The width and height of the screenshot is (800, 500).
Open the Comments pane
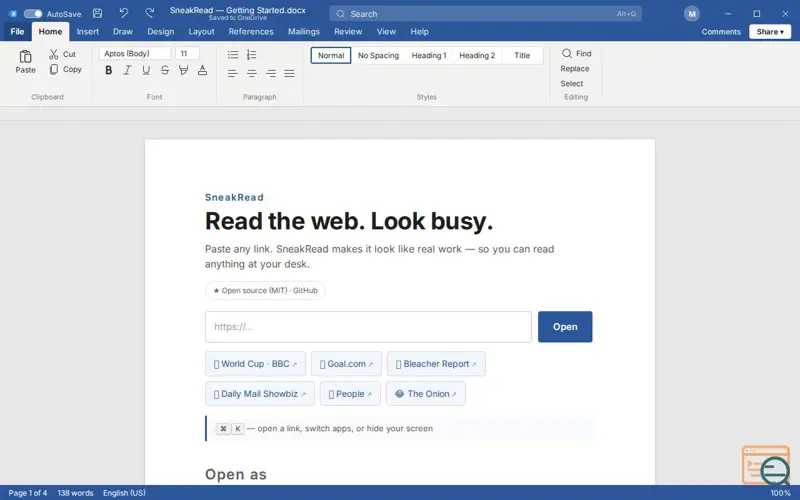721,32
